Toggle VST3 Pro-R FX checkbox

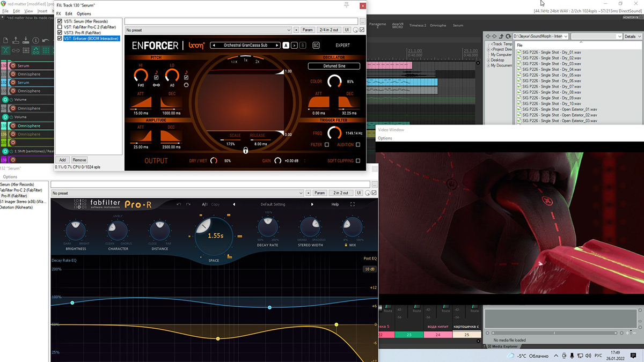60,33
